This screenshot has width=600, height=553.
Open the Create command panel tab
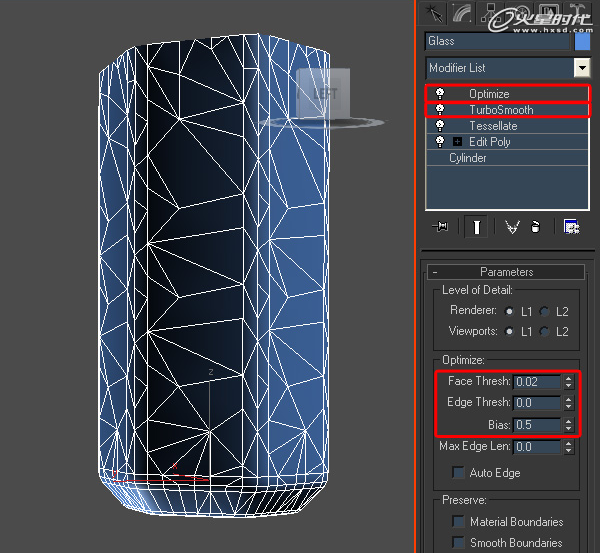point(434,13)
